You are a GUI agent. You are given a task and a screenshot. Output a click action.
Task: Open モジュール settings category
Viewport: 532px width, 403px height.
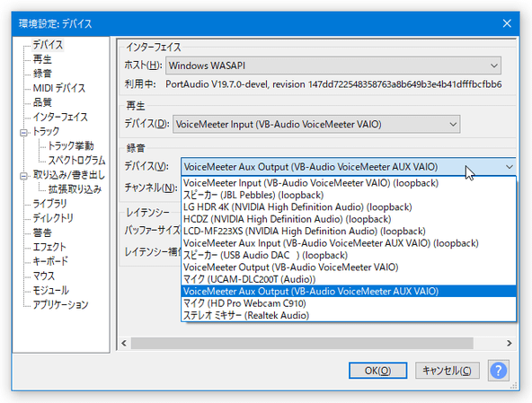pyautogui.click(x=50, y=290)
